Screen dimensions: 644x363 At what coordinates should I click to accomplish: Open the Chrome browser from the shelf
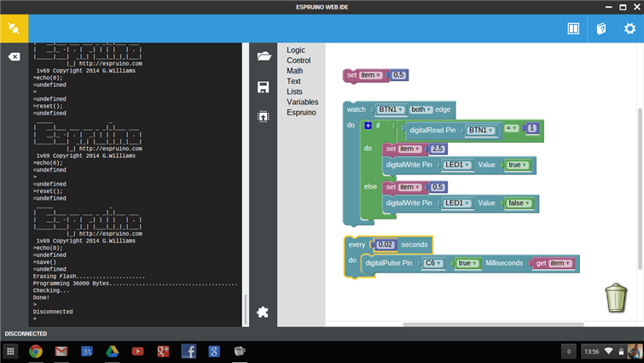click(x=36, y=352)
